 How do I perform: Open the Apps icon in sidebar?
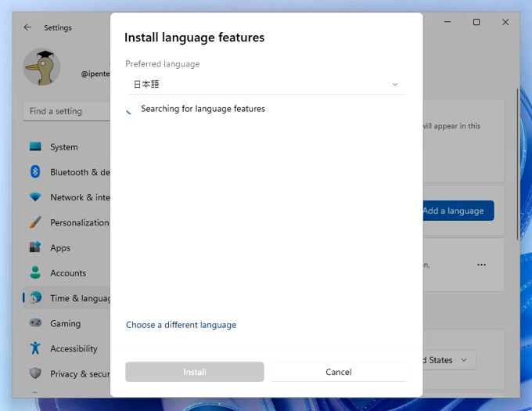point(35,247)
